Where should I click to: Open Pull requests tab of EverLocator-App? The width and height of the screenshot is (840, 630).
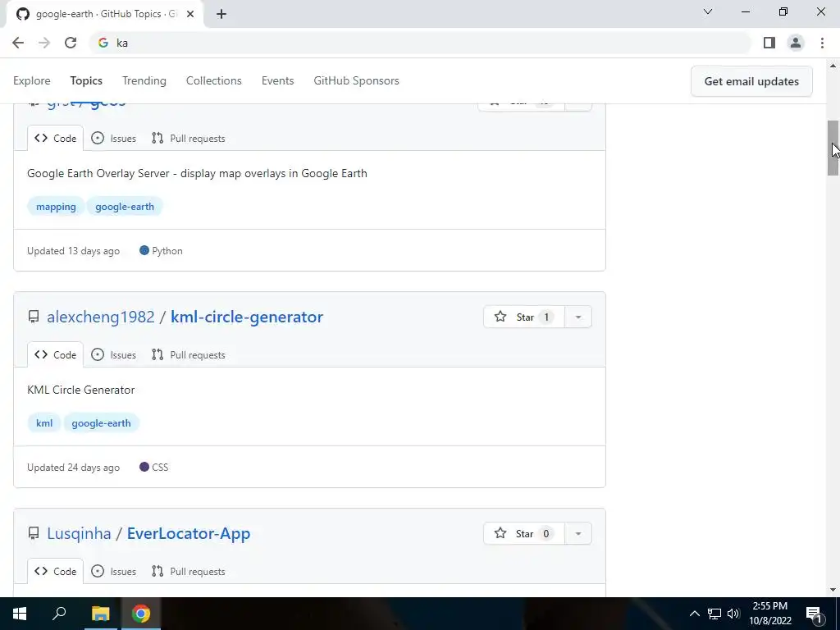[x=188, y=572]
